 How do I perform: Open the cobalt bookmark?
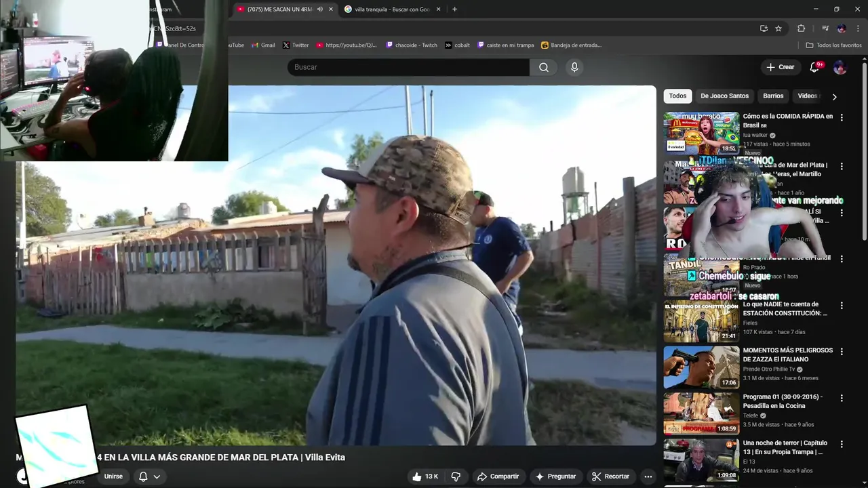(x=458, y=45)
